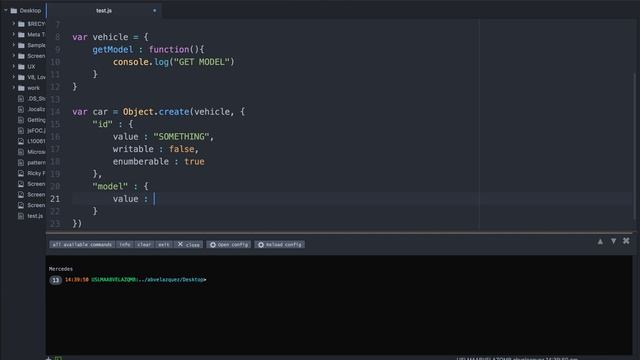Expand the $RECY folder arrow

click(13, 24)
